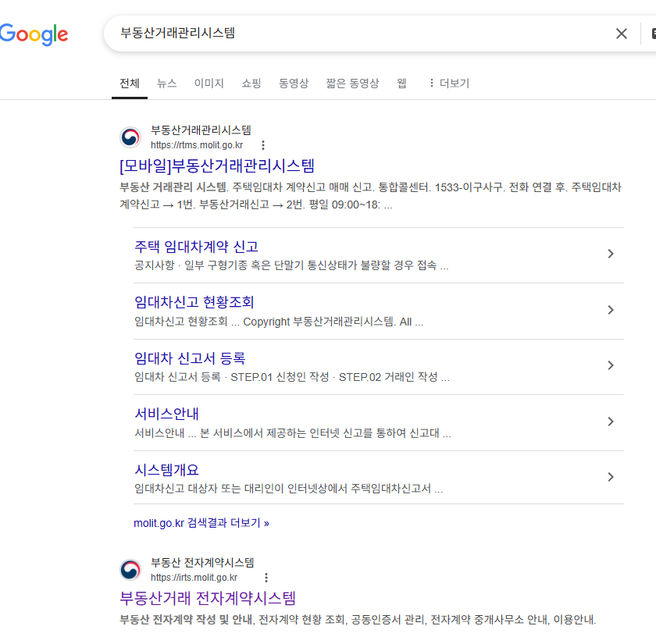Click the search query input field
Viewport: 656px width, 644px height.
(360, 34)
